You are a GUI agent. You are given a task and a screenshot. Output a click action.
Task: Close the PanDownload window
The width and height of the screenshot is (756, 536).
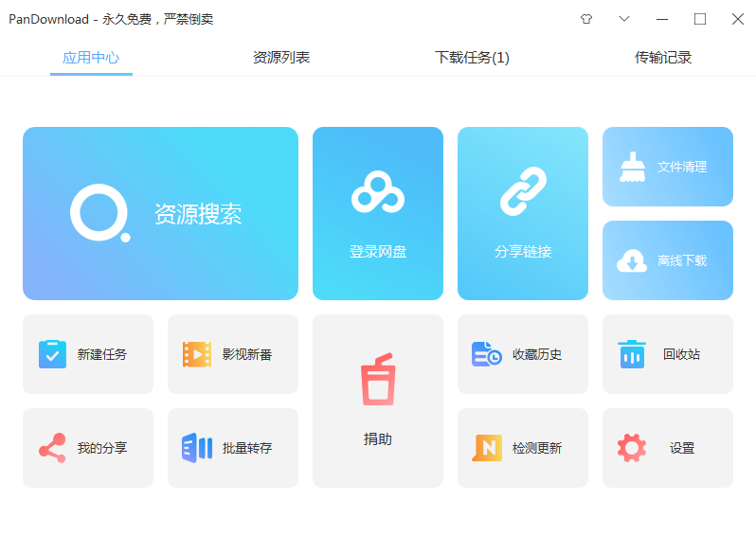[x=738, y=19]
